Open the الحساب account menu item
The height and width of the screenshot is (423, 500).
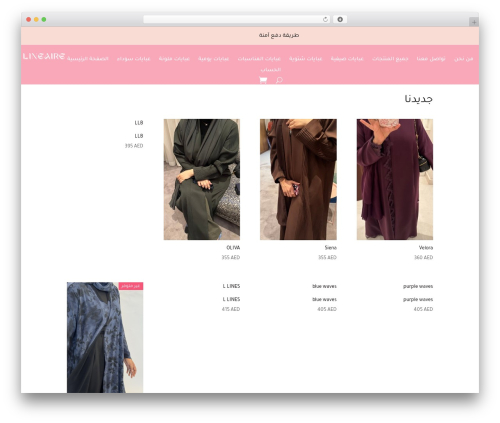pos(271,70)
